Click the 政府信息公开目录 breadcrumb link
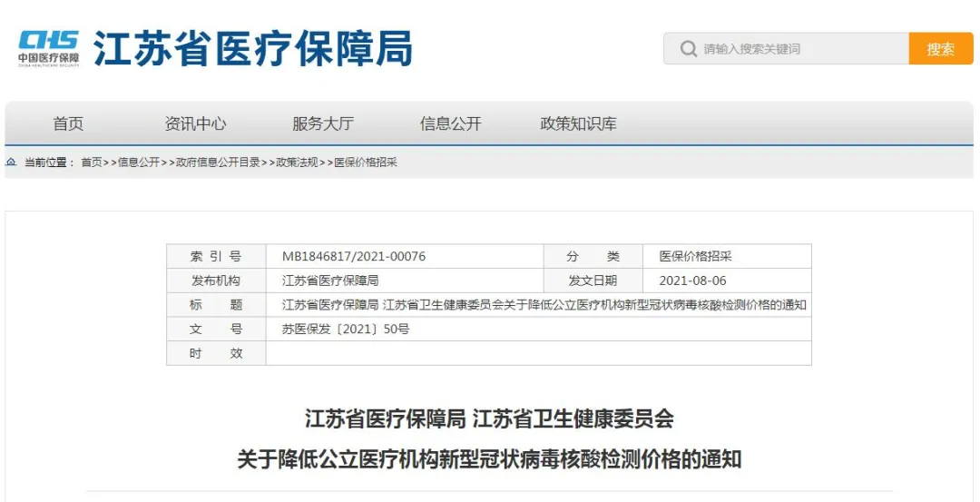The width and height of the screenshot is (980, 502). 218,162
